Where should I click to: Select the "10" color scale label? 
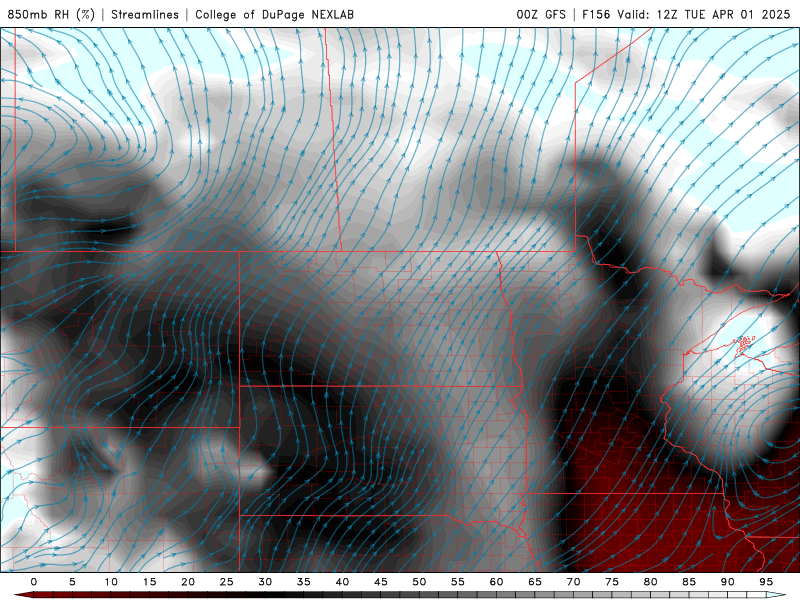111,582
